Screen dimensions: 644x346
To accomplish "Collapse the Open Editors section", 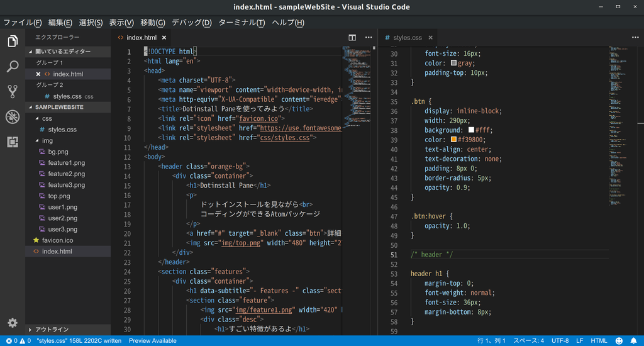I will coord(30,52).
